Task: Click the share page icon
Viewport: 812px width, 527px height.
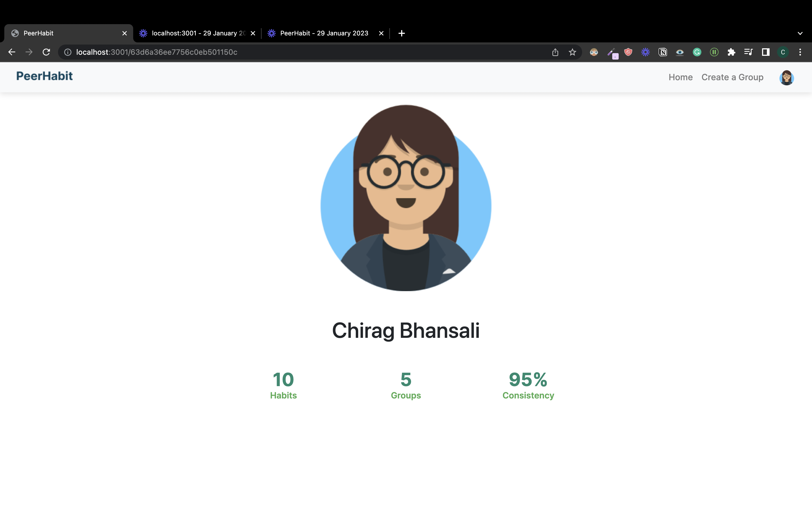Action: coord(555,52)
